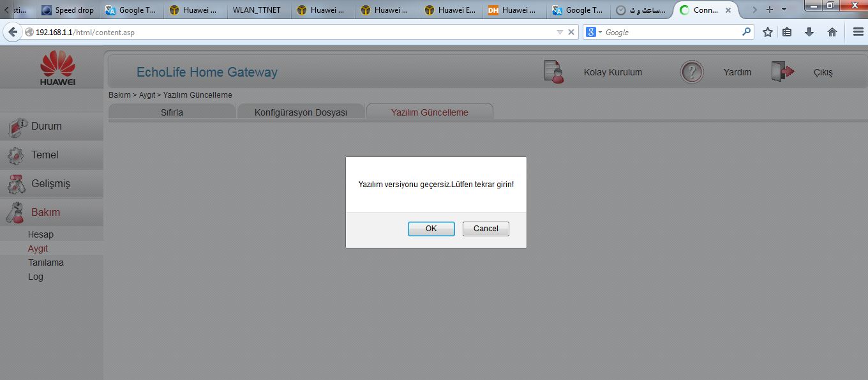Open the Durum status menu

(x=47, y=126)
